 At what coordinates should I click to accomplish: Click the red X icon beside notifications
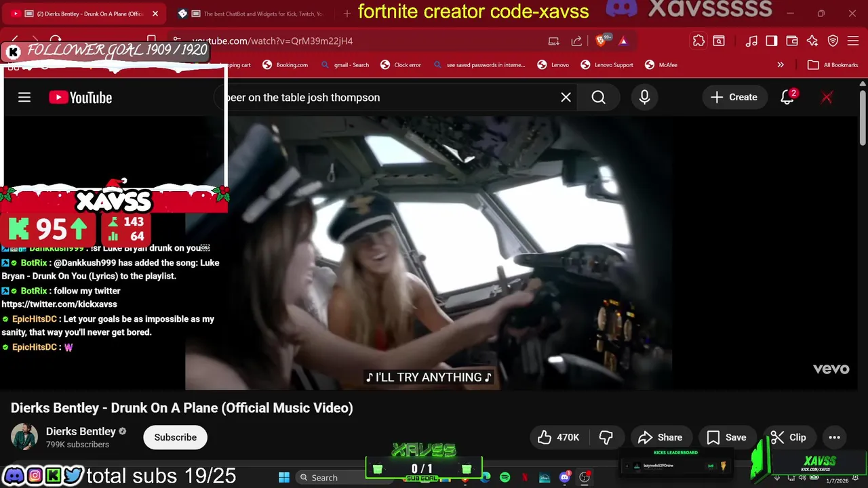click(x=827, y=98)
